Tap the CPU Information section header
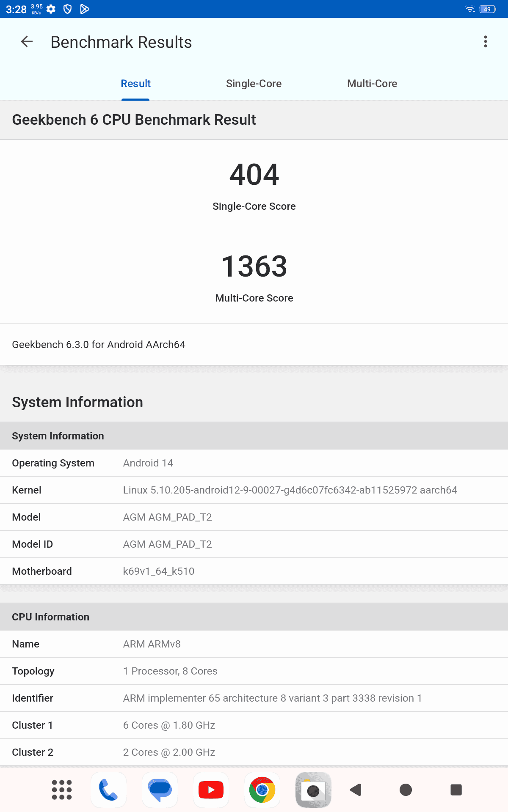The height and width of the screenshot is (812, 508). (x=254, y=617)
